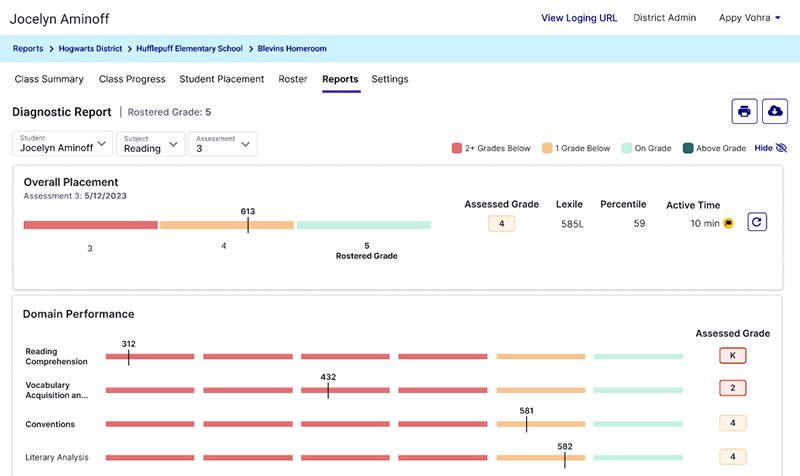Click the Assessed Grade K badge
Viewport: 800px width, 476px height.
tap(732, 356)
